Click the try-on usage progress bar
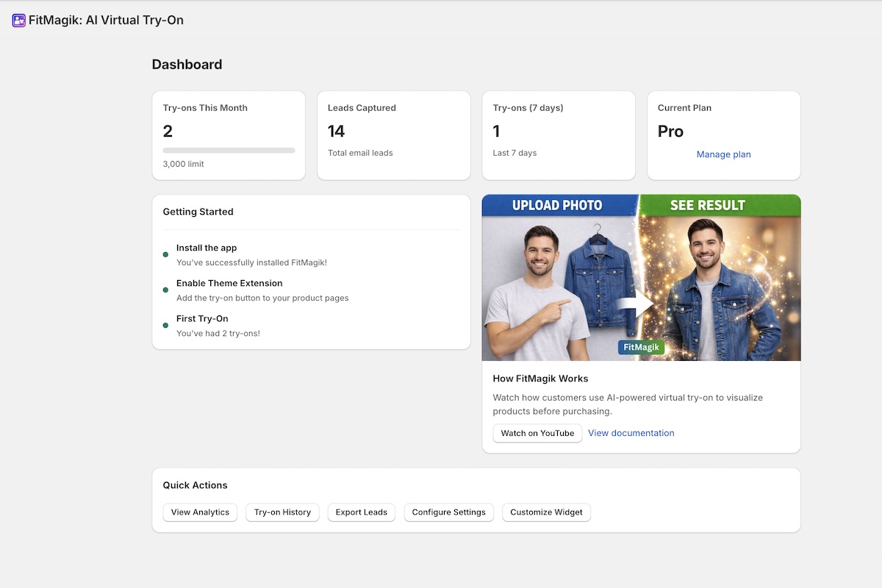Viewport: 882px width, 588px height. (x=228, y=150)
